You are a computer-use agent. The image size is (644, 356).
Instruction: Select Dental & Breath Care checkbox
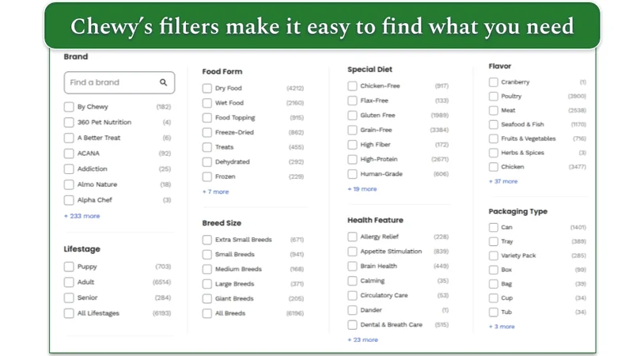coord(352,325)
